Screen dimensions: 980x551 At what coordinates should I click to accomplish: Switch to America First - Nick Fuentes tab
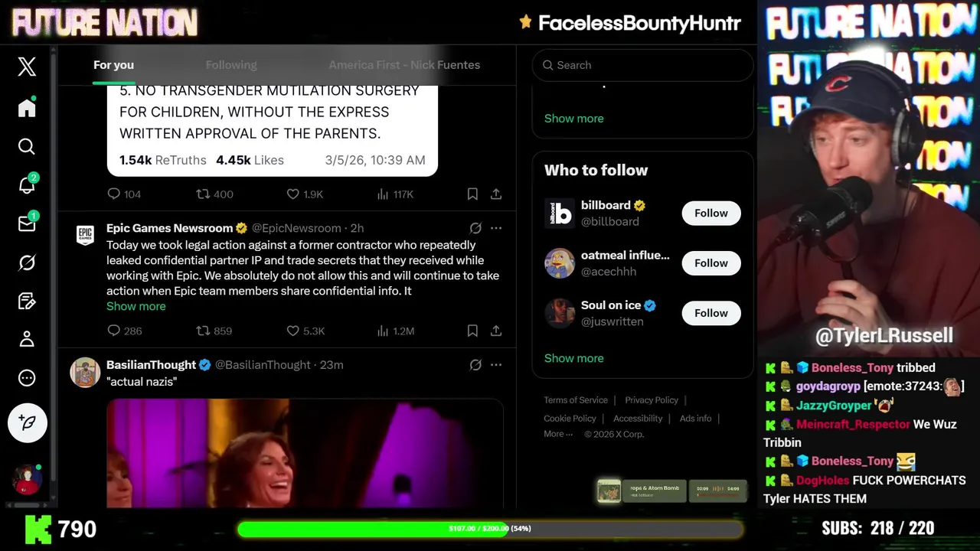[x=404, y=65]
